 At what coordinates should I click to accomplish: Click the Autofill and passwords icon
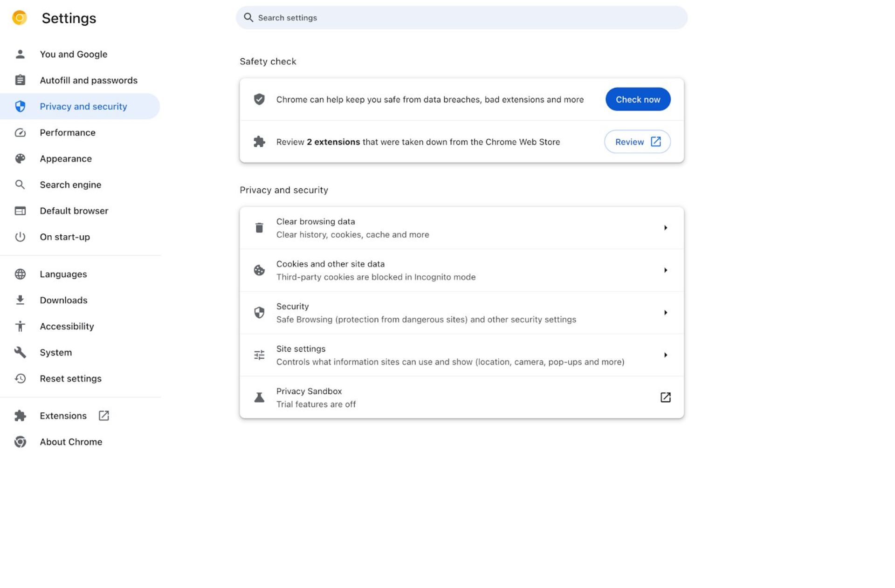19,80
